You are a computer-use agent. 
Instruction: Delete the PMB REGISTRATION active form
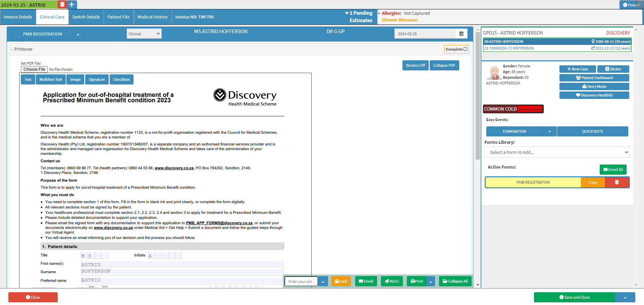617,182
